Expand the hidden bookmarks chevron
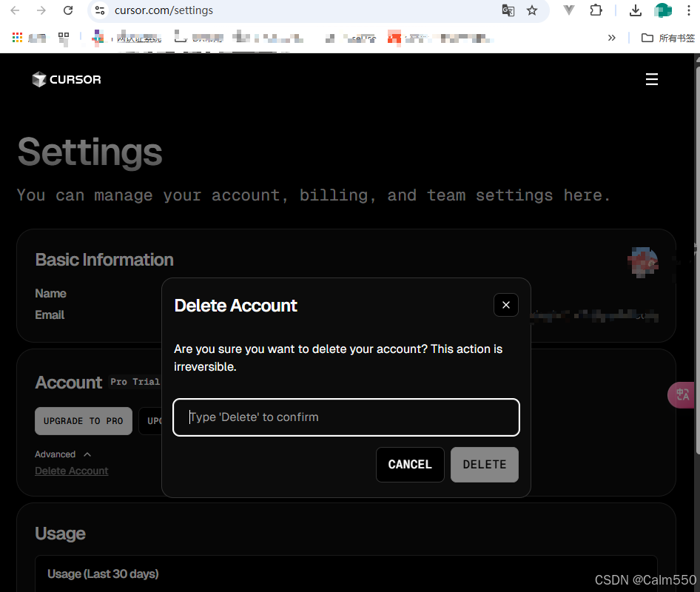Screen dimensions: 700x592 point(612,38)
